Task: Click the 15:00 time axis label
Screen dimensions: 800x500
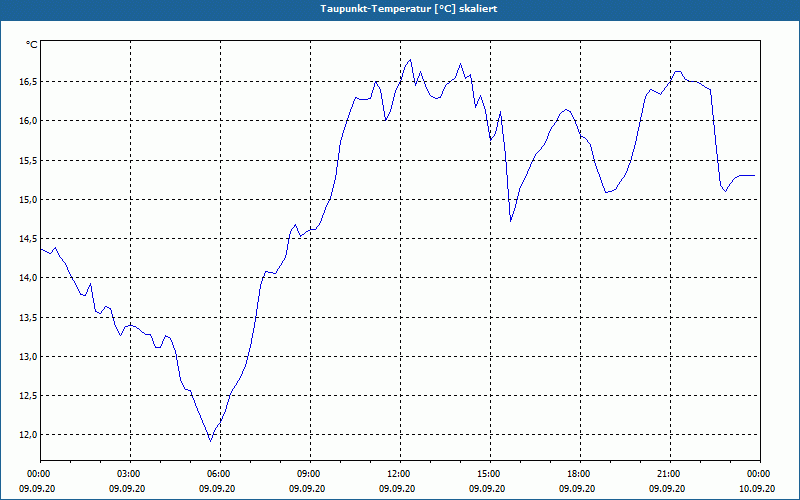Action: (x=490, y=474)
